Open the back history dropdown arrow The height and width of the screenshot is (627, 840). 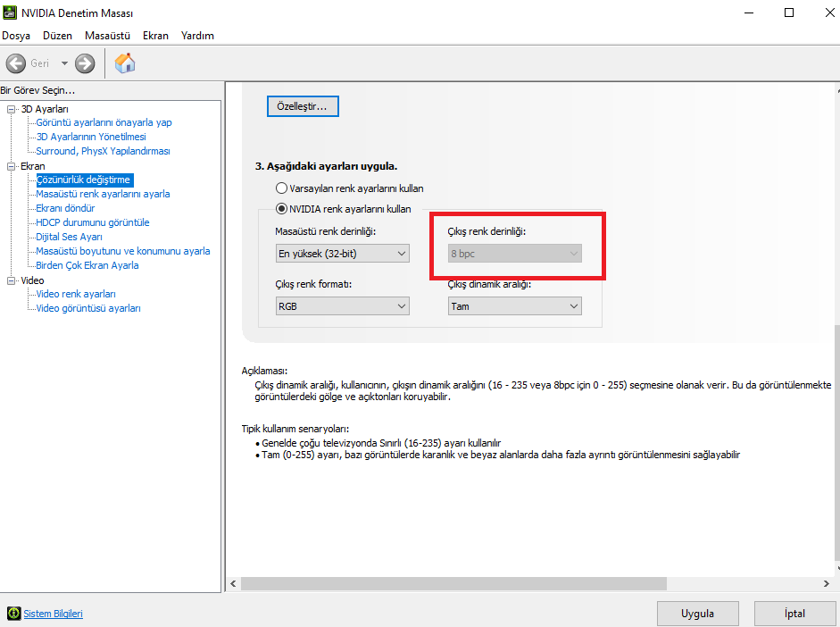(x=64, y=63)
